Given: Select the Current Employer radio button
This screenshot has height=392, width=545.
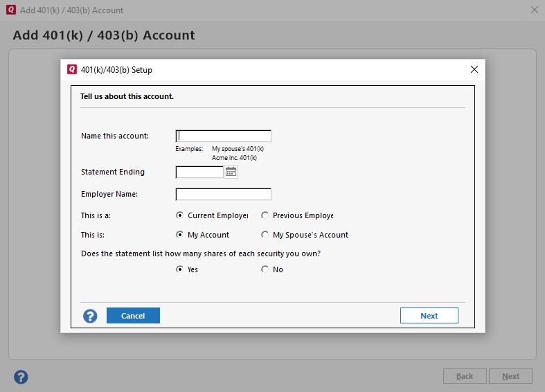Looking at the screenshot, I should [x=180, y=215].
